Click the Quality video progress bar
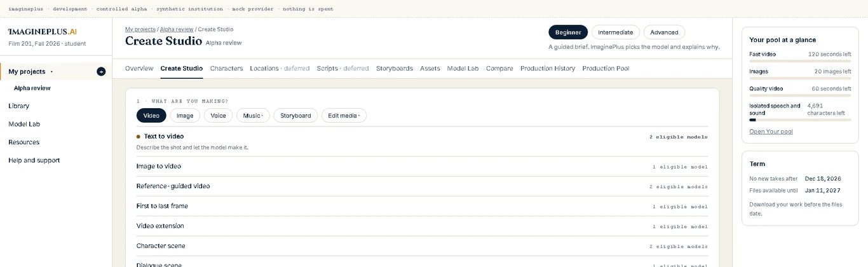868x267 pixels. pyautogui.click(x=800, y=95)
